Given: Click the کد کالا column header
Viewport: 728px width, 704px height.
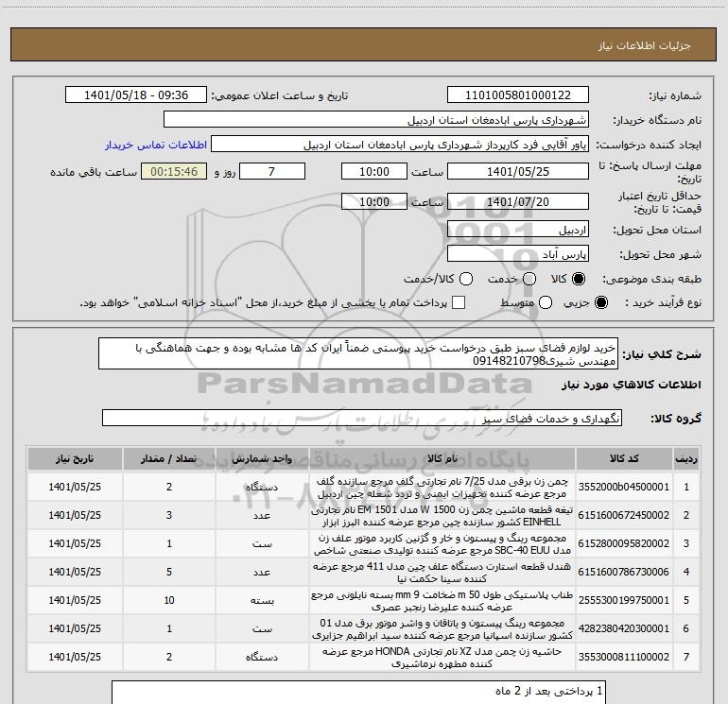Looking at the screenshot, I should click(624, 458).
